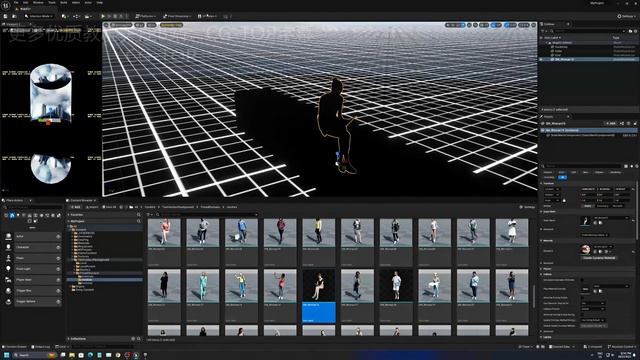Click the Player Start icon
The image size is (640, 360).
pos(8,280)
